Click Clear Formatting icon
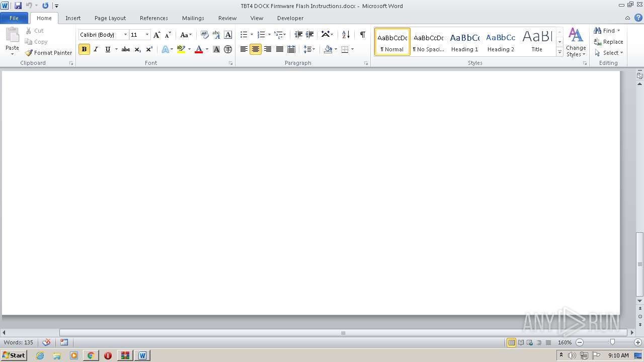The width and height of the screenshot is (644, 362). [x=204, y=35]
